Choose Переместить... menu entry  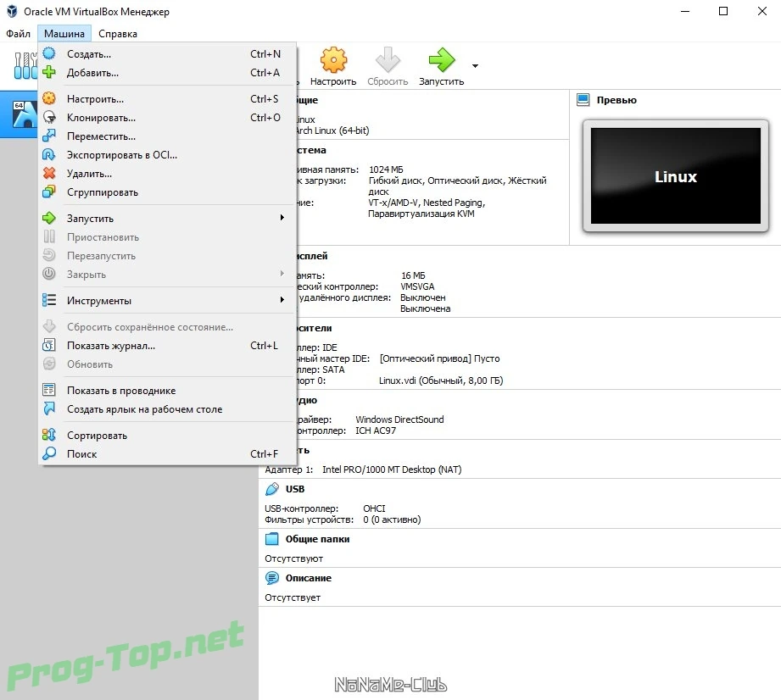167,136
